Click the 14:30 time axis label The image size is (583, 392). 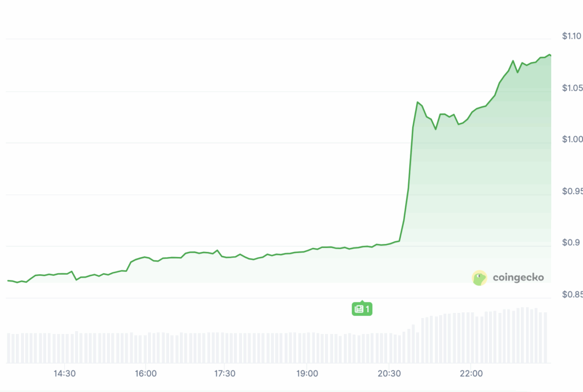(65, 374)
